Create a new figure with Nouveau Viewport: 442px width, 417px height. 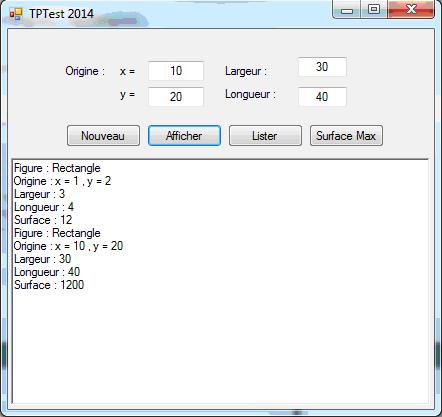[103, 136]
